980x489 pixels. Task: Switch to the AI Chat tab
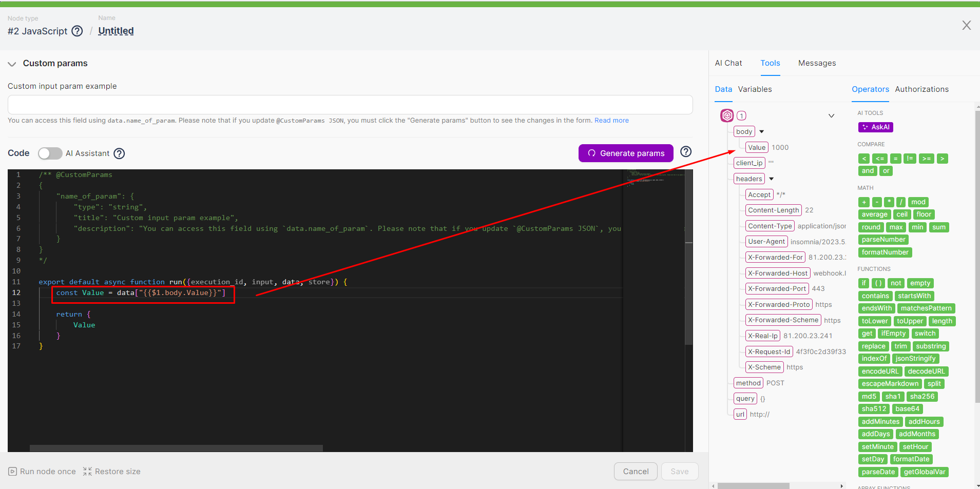point(728,63)
